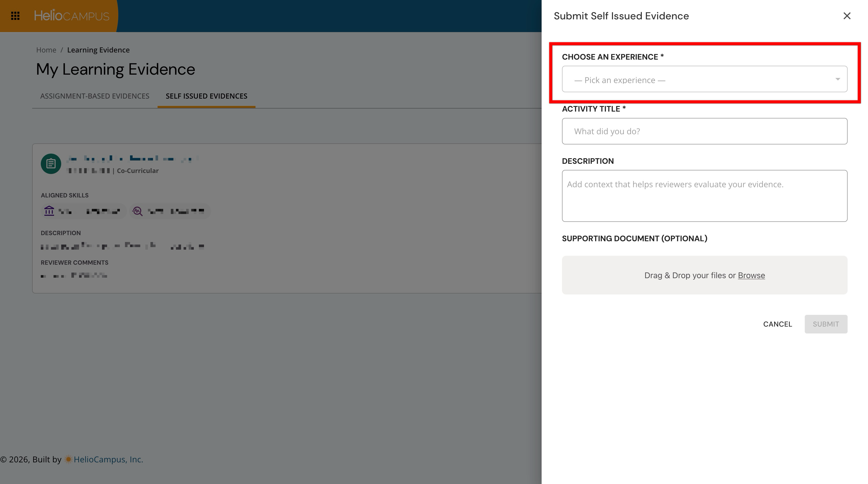Image resolution: width=868 pixels, height=484 pixels.
Task: Click the magnifier analysis skill icon
Action: [x=137, y=211]
